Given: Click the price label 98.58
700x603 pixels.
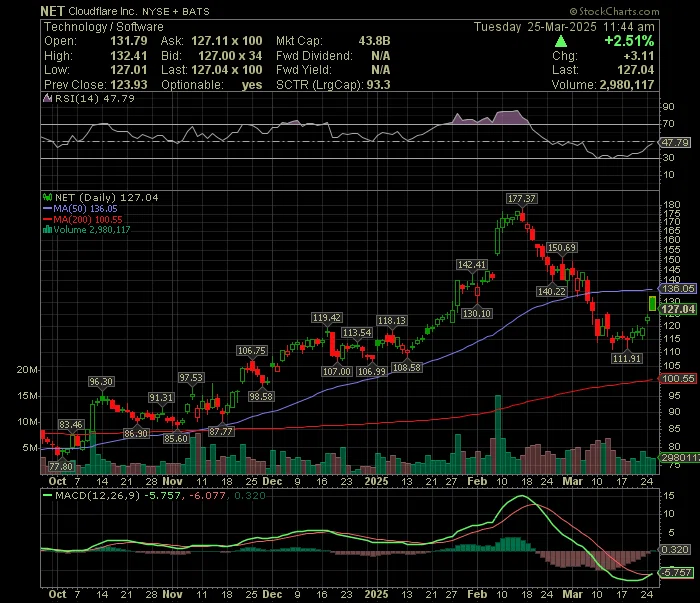Looking at the screenshot, I should [x=261, y=396].
